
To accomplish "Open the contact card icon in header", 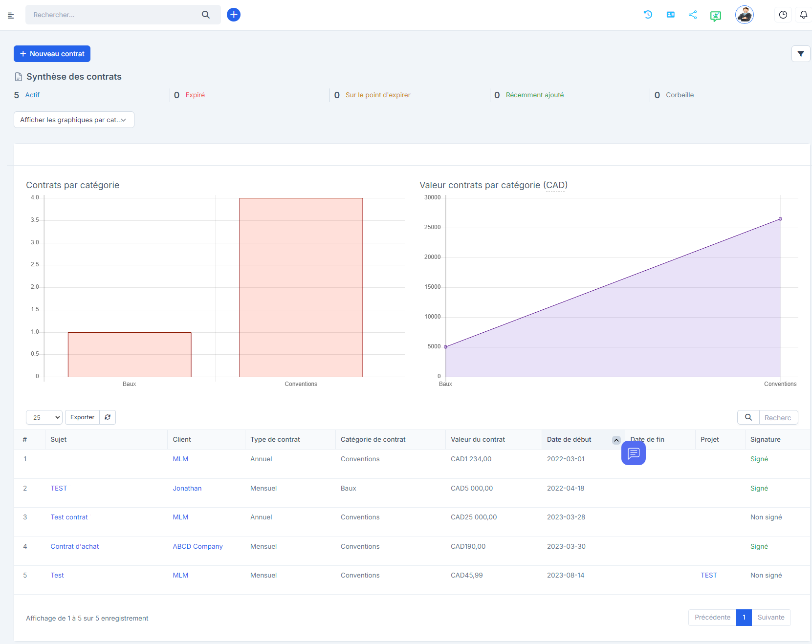I will coord(671,15).
